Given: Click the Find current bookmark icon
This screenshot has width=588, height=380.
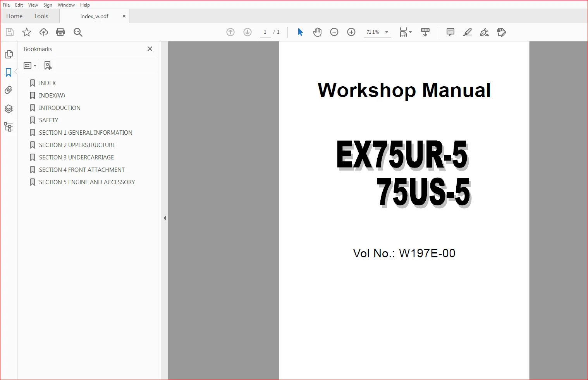Looking at the screenshot, I should tap(48, 65).
